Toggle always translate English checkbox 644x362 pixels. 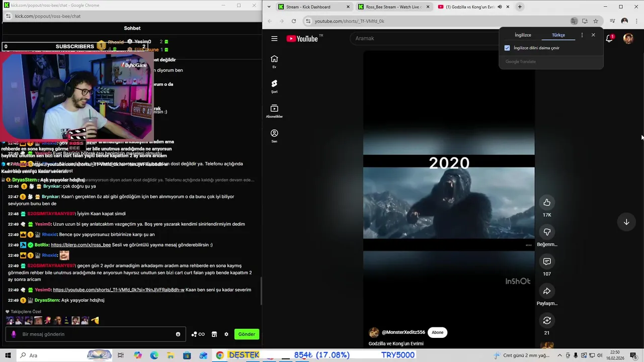coord(507,48)
